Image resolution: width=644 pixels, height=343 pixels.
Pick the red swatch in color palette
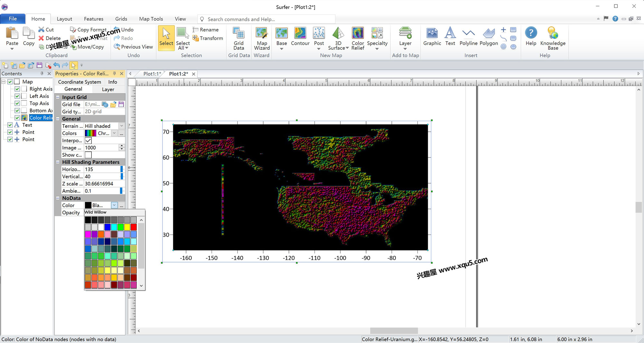click(134, 227)
